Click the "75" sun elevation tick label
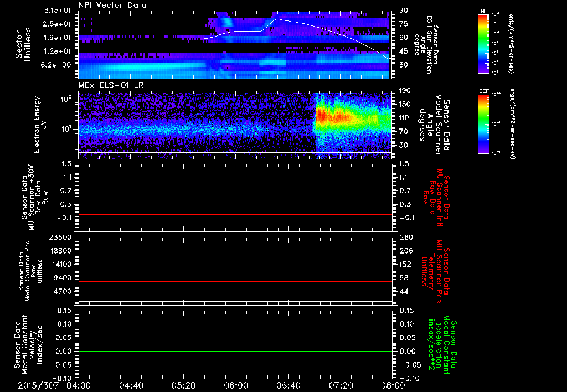 click(x=404, y=24)
